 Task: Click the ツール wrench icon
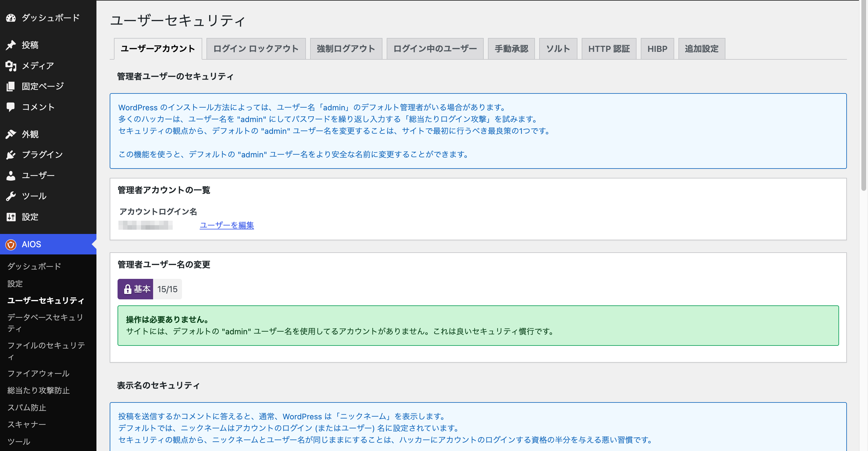point(11,196)
